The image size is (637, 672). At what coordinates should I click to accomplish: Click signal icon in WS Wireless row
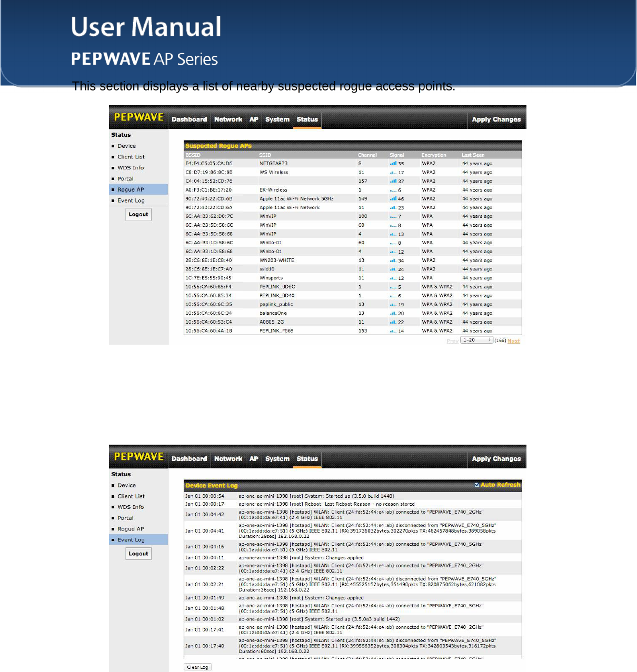click(393, 172)
